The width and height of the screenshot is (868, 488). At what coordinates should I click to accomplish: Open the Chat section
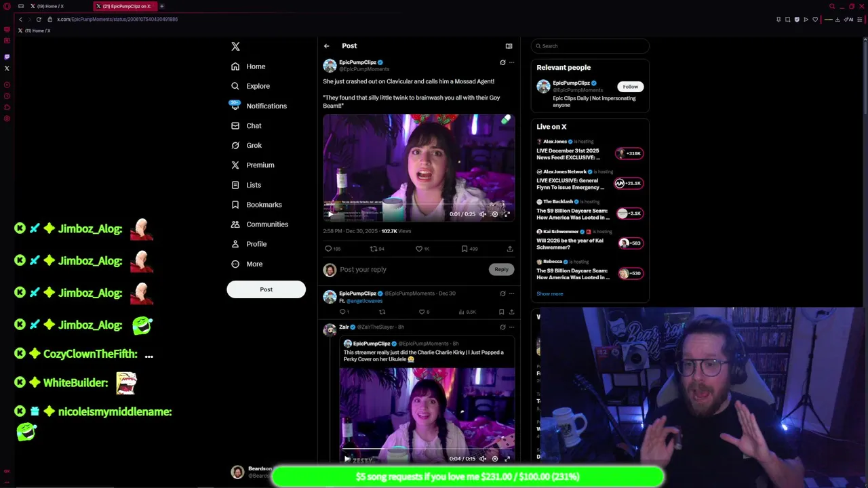click(246, 125)
